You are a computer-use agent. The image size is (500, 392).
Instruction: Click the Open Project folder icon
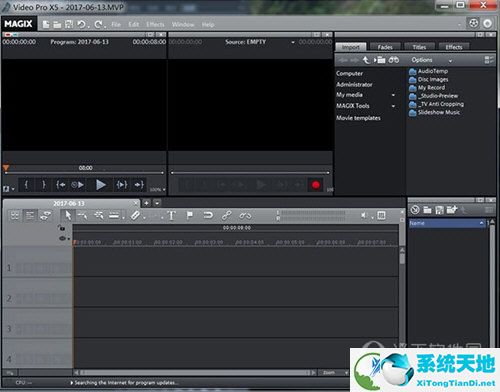click(57, 24)
